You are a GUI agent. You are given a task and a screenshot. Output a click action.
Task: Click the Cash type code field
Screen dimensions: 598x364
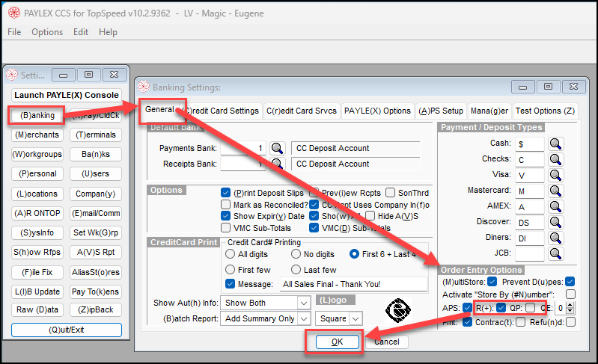[x=530, y=144]
